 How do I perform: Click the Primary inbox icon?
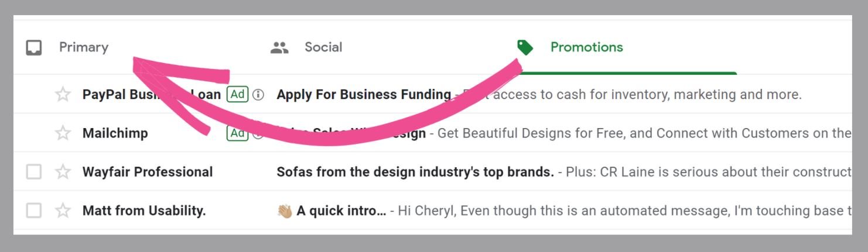tap(34, 47)
